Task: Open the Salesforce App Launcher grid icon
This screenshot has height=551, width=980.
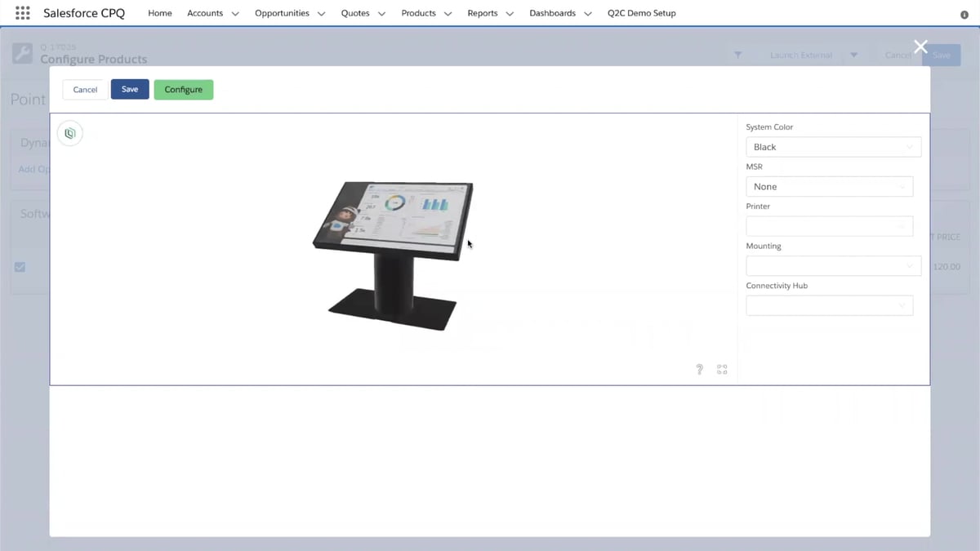Action: click(x=22, y=12)
